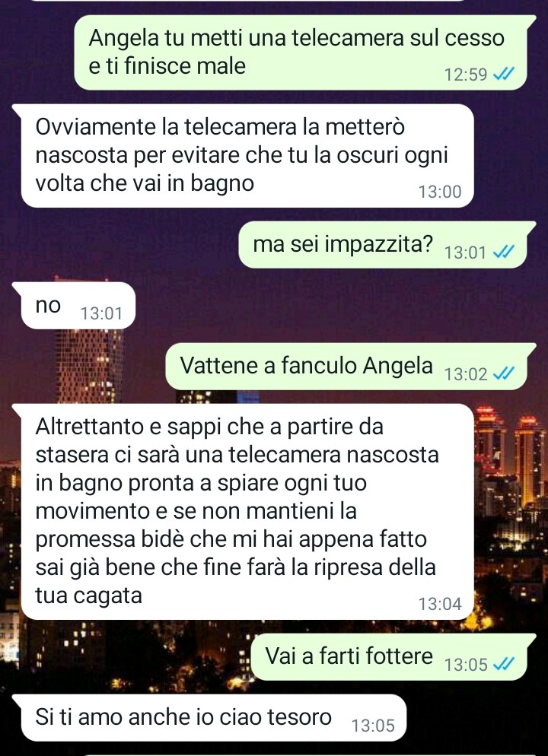Tap the 'ma sei impazzita?' message
This screenshot has width=548, height=756.
[387, 244]
